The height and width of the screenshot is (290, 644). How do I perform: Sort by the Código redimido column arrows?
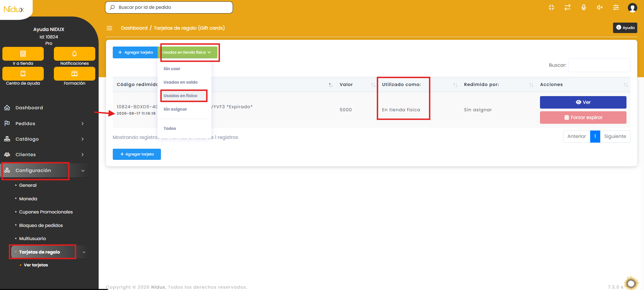pyautogui.click(x=331, y=85)
